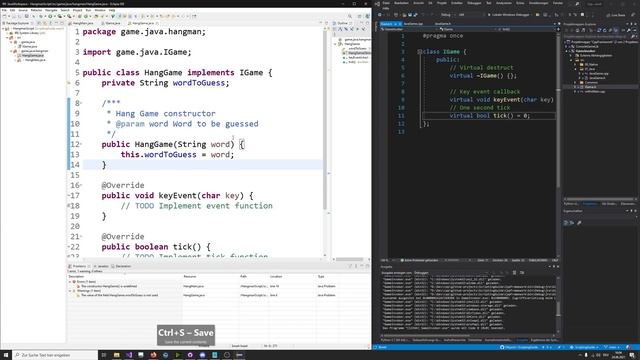Collapse the HangmanScript project node
This screenshot has height=360, width=640.
pos(3,29)
